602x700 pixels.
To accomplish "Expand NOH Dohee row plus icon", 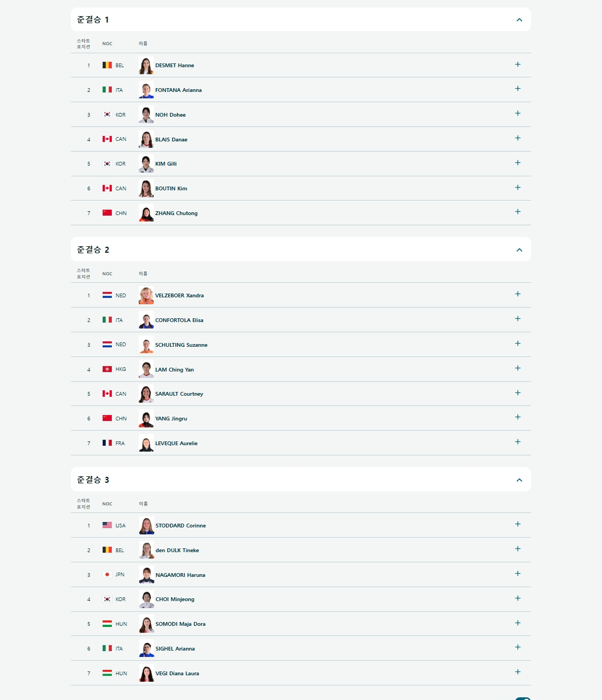I will (x=518, y=113).
